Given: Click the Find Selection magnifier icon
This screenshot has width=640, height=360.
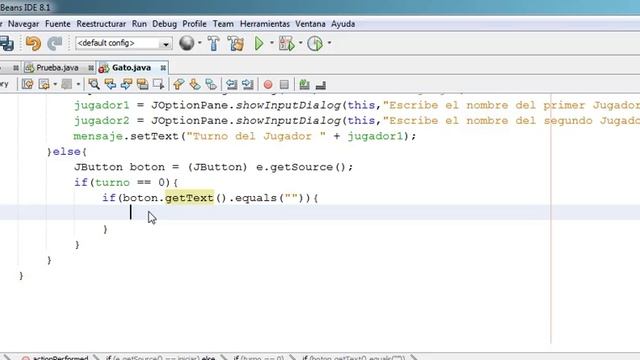Looking at the screenshot, I should [94, 84].
